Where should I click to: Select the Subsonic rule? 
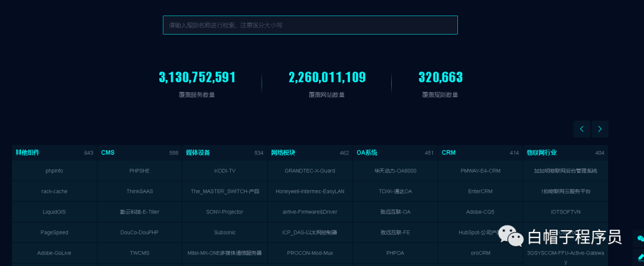225,233
